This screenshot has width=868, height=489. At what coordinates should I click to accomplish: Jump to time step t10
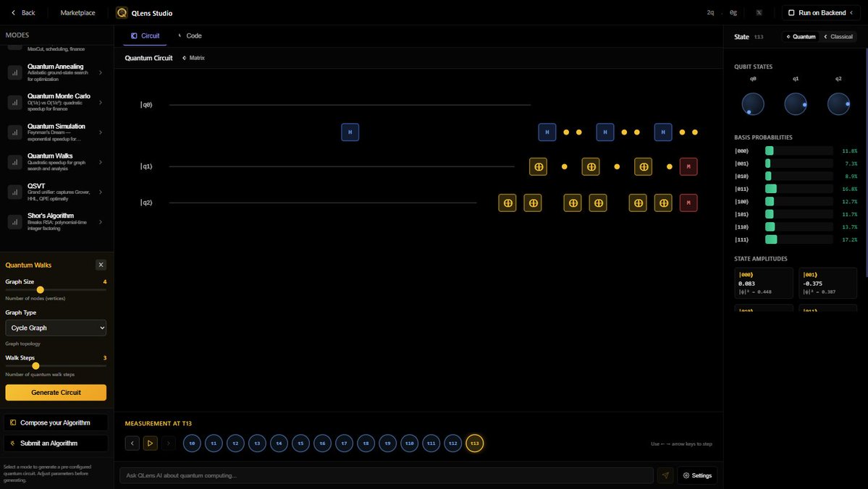coord(409,443)
